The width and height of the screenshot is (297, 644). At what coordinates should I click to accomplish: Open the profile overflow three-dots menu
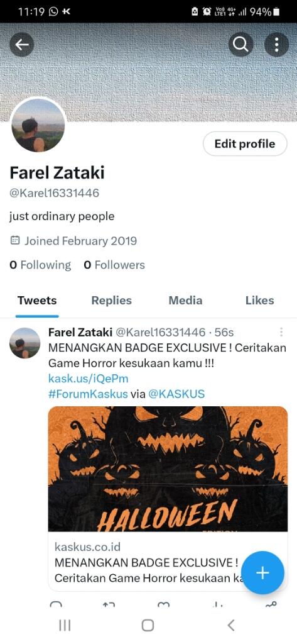coord(276,44)
